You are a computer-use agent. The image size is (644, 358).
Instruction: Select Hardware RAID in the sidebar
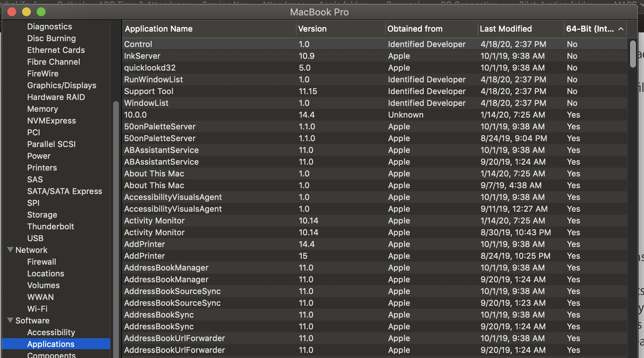click(56, 97)
